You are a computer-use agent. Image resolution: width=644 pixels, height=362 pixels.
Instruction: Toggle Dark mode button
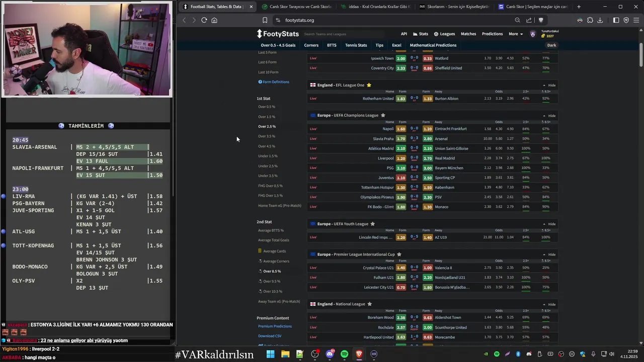pyautogui.click(x=551, y=45)
